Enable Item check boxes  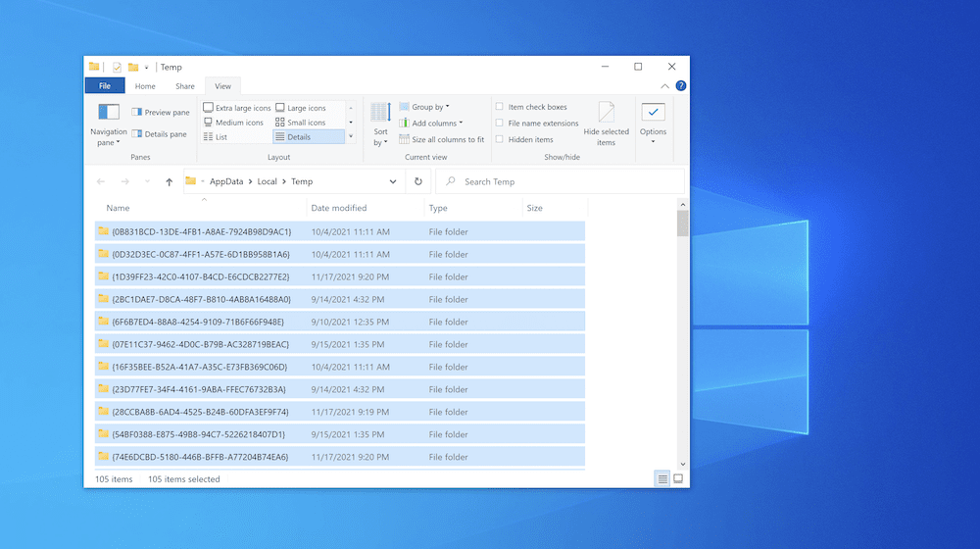tap(500, 107)
